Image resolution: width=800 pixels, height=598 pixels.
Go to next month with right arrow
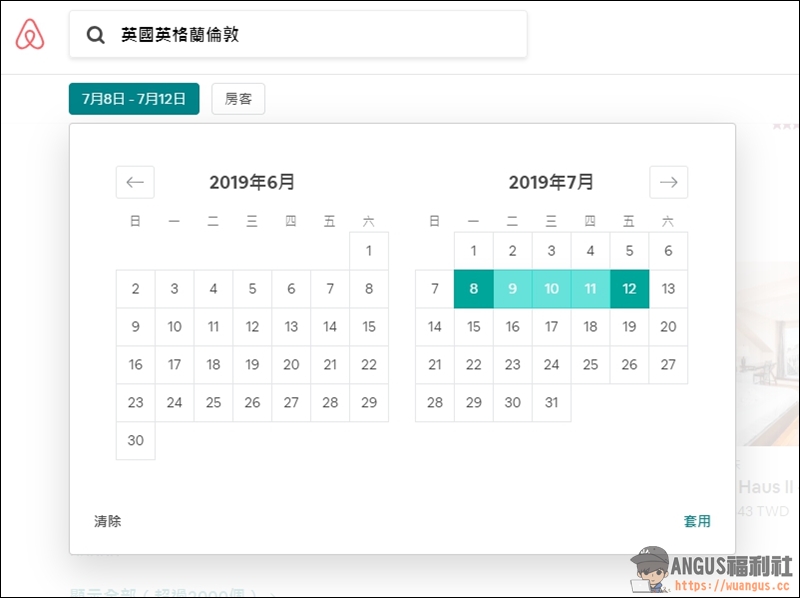(668, 182)
